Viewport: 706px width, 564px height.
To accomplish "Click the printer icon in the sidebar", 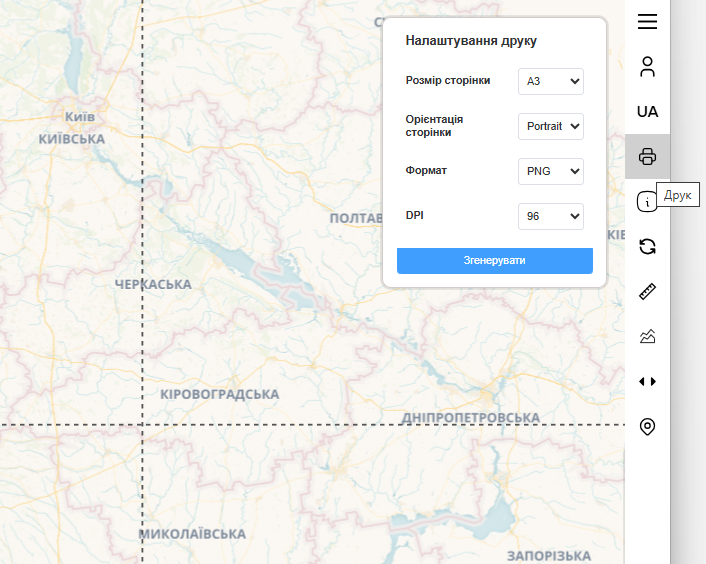I will click(x=647, y=156).
